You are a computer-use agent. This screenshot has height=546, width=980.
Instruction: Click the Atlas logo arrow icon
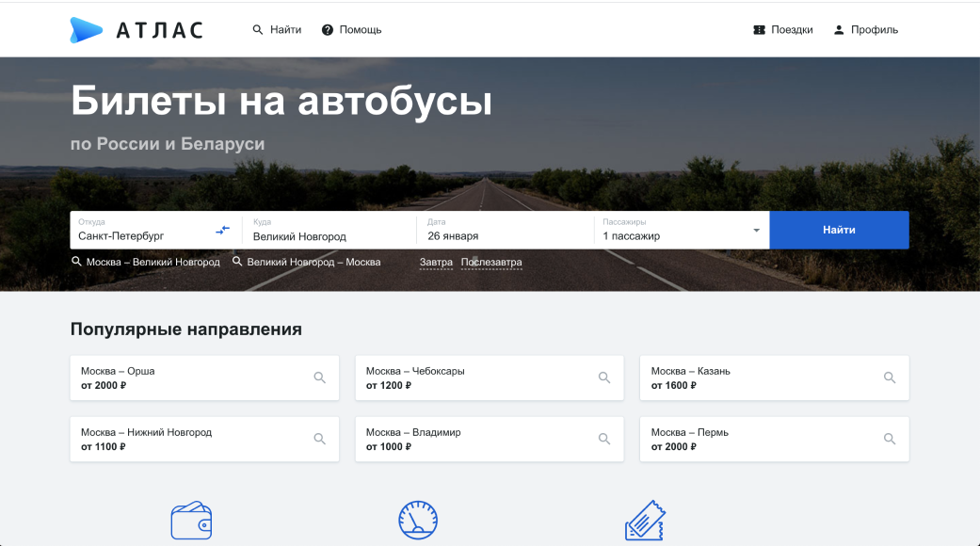coord(87,30)
